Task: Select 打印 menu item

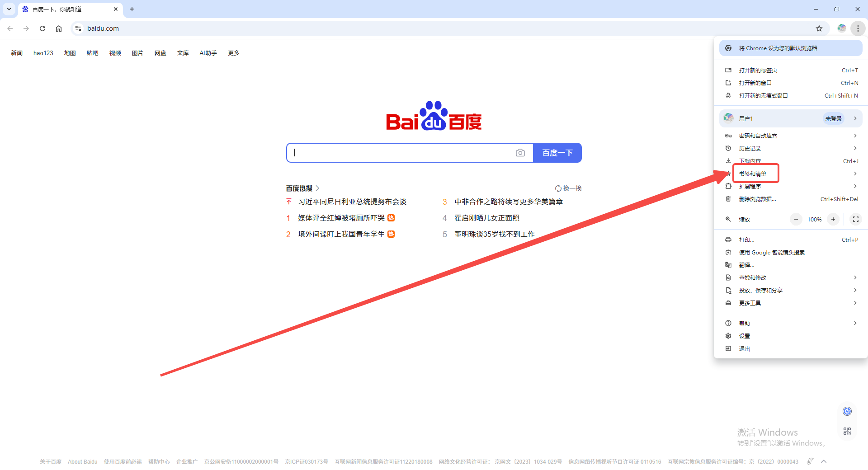Action: [791, 240]
